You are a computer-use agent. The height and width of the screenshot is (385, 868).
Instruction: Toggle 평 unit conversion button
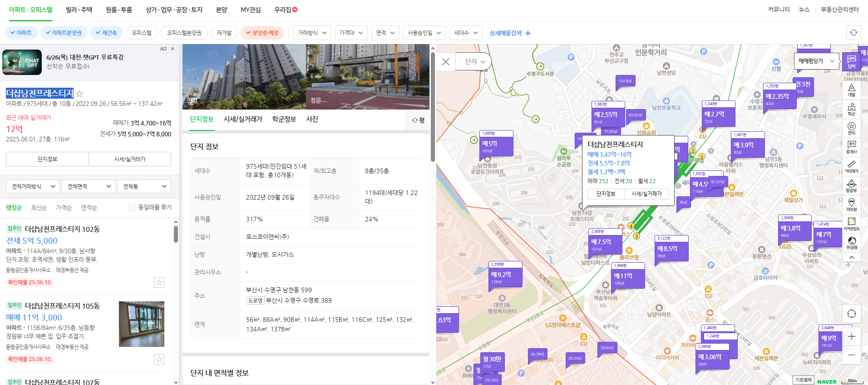tap(418, 120)
